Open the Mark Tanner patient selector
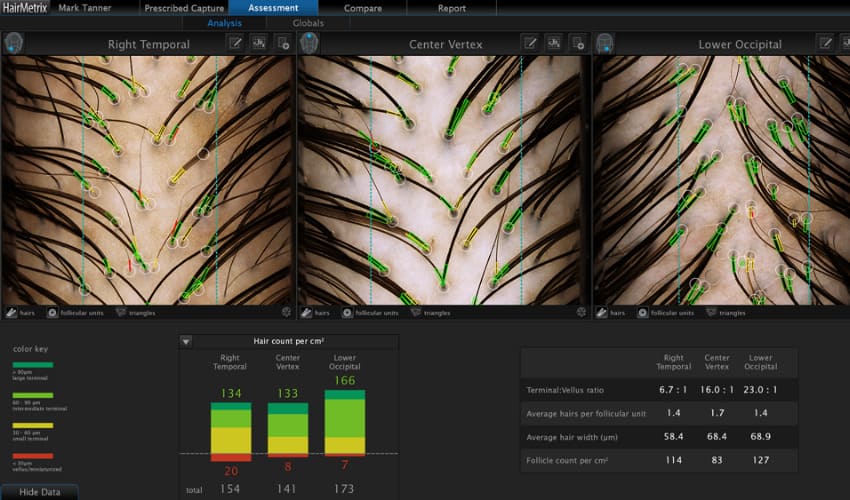 pos(84,8)
